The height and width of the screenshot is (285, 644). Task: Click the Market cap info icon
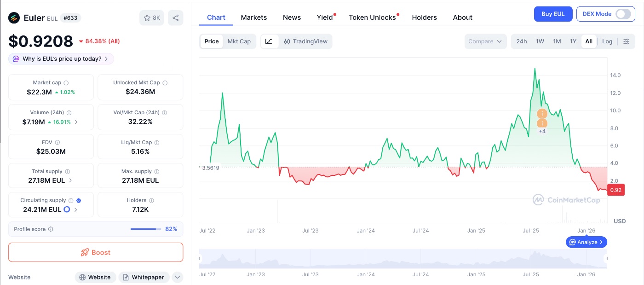[x=66, y=83]
